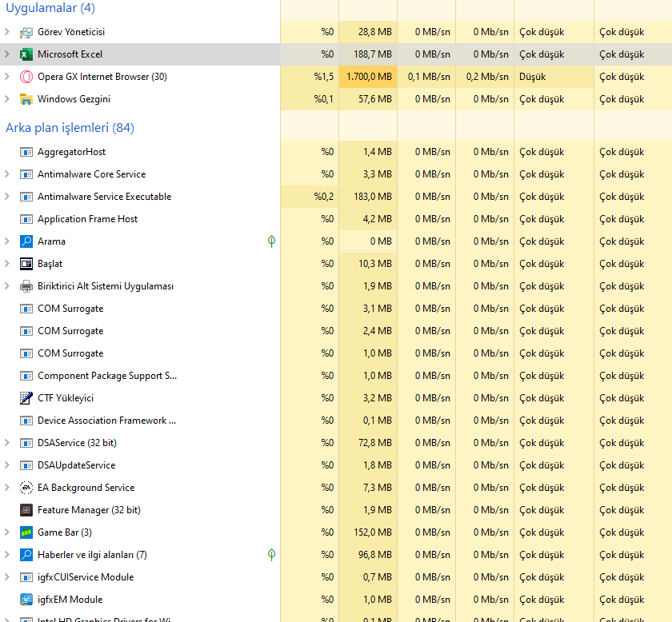Click the igfxEM Module icon

tap(26, 600)
